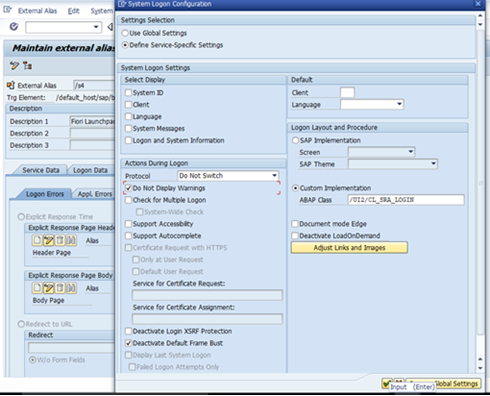
Task: Click the External Alias field containing /s4
Action: 94,85
